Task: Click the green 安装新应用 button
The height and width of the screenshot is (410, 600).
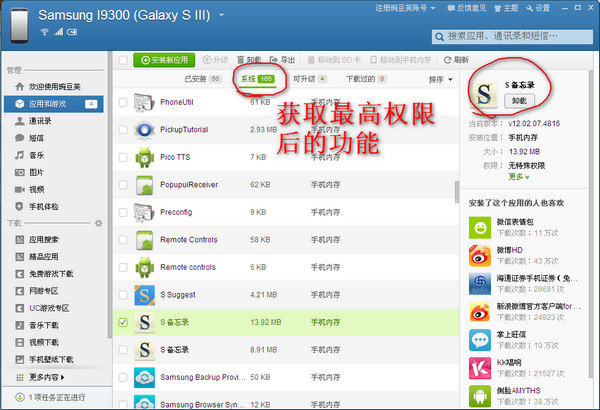Action: tap(164, 60)
